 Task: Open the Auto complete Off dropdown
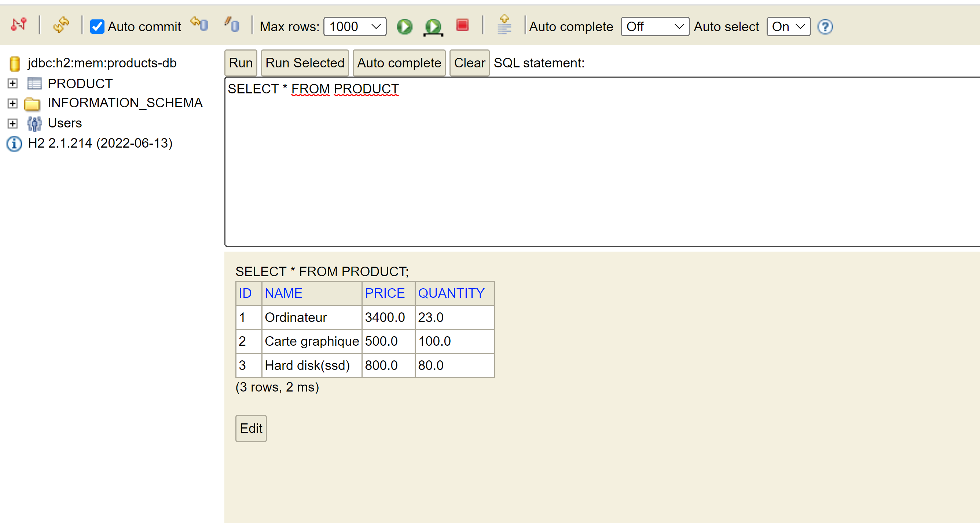pyautogui.click(x=654, y=27)
